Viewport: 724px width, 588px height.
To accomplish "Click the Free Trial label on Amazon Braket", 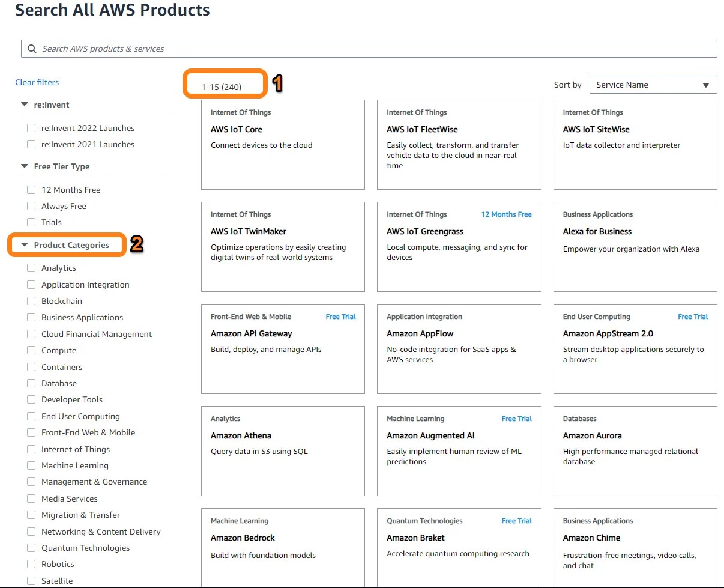I will (x=516, y=520).
